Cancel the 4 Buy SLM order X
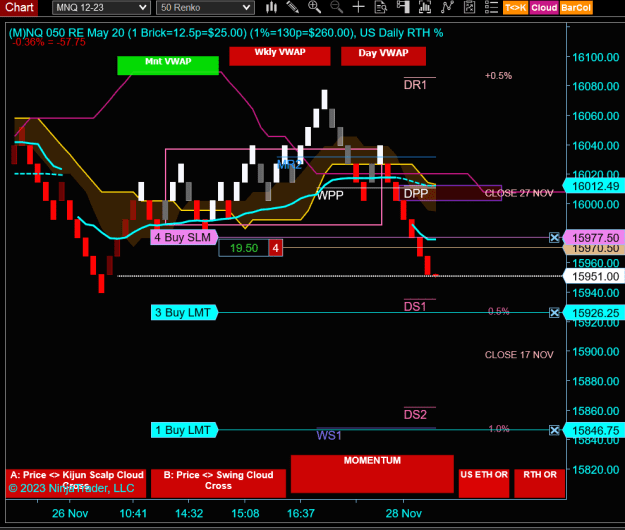This screenshot has height=530, width=625. (x=554, y=238)
